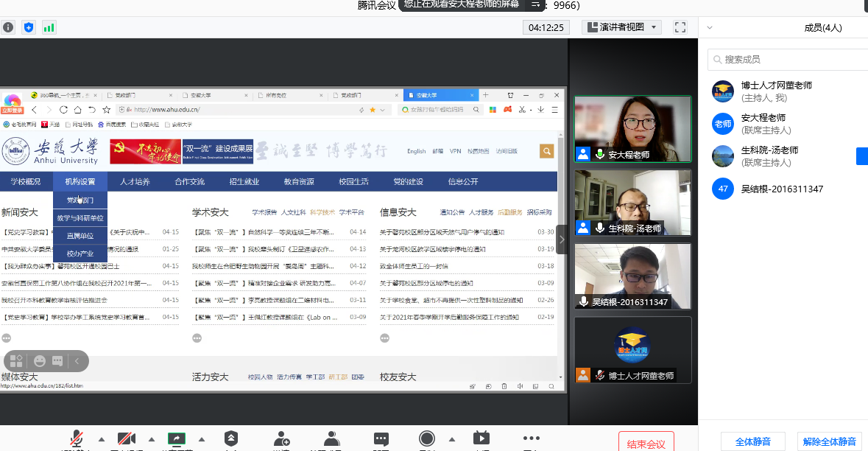Select 校办产业 in the dropdown menu
Screen dimensions: 868x451
click(x=80, y=254)
